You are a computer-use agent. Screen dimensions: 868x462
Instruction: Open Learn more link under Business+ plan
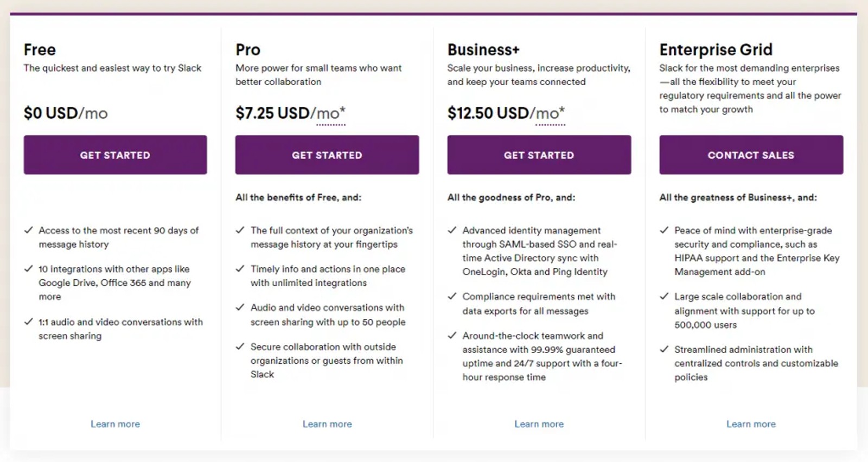539,424
